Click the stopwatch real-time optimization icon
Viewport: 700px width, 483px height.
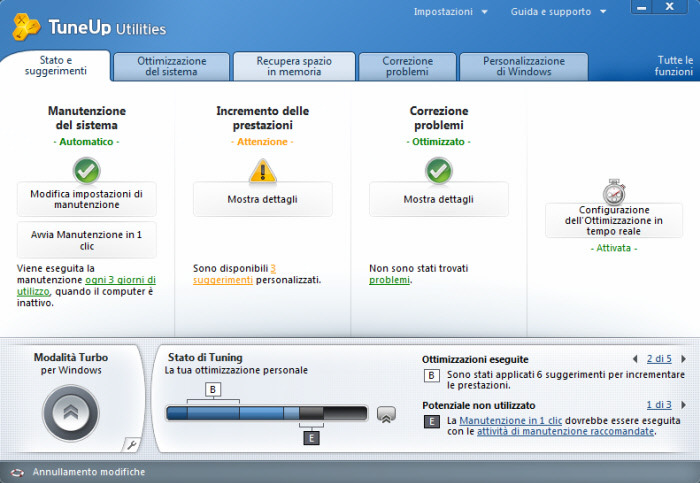(614, 192)
